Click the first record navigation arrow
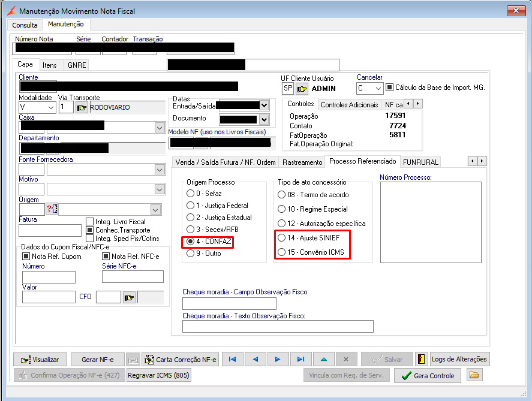 pos(233,359)
